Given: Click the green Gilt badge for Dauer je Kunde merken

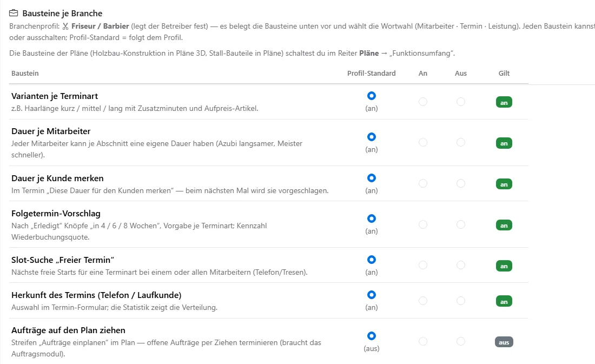Looking at the screenshot, I should [x=504, y=184].
